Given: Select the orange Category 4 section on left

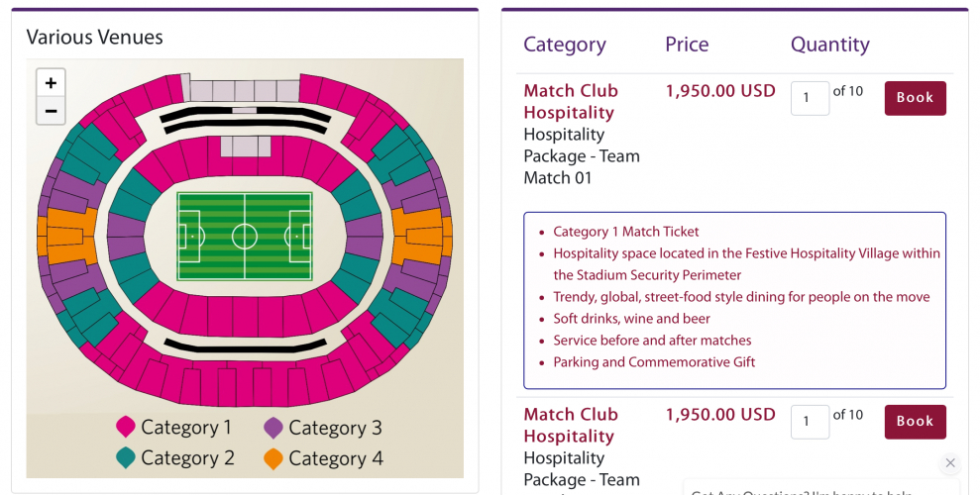Looking at the screenshot, I should [68, 236].
